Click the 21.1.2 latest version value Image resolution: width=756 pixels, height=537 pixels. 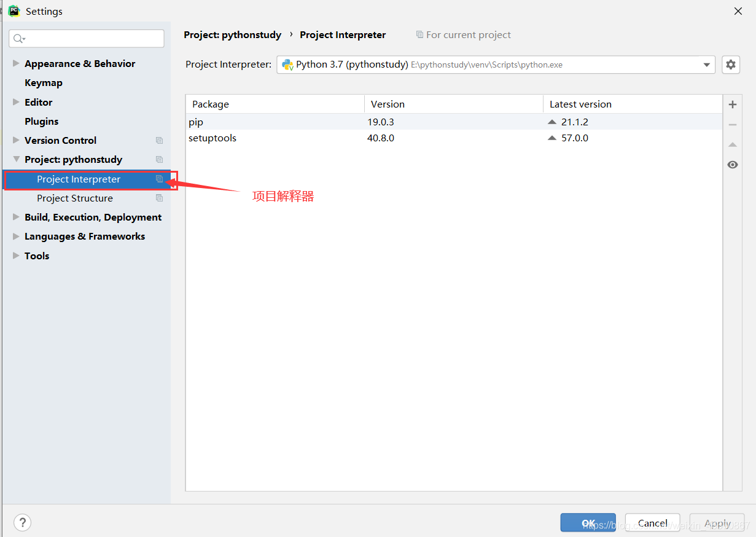575,122
